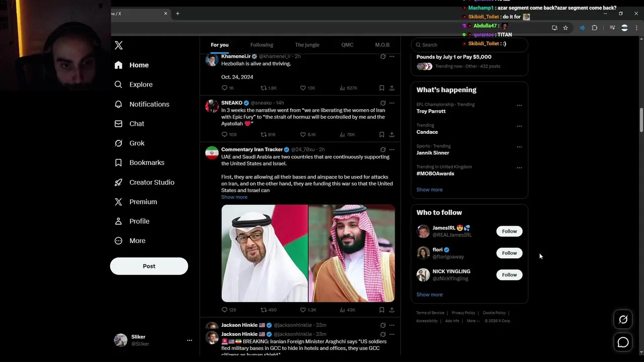Open Grok explain icon on SNEAKO post
644x362 pixels.
pyautogui.click(x=383, y=103)
